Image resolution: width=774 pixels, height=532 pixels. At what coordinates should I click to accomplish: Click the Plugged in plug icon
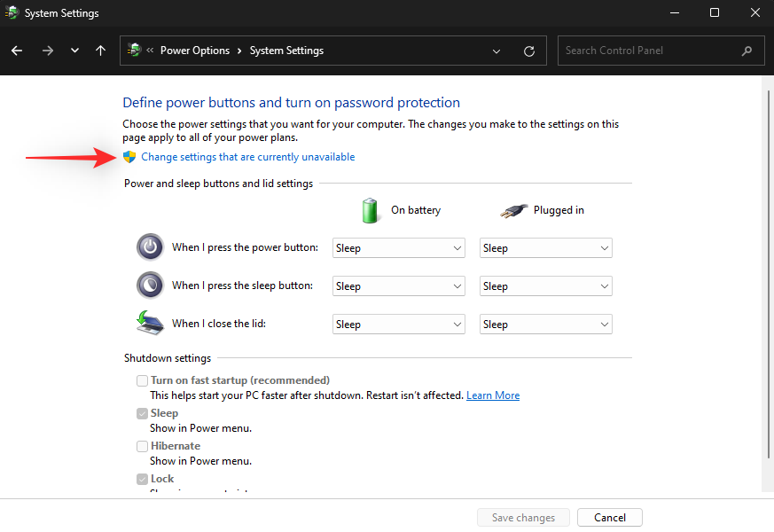(x=513, y=211)
